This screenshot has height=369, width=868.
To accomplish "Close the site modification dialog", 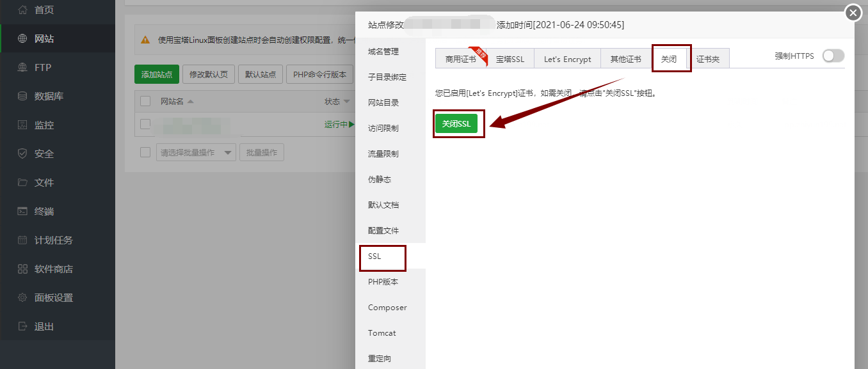I will pyautogui.click(x=853, y=12).
